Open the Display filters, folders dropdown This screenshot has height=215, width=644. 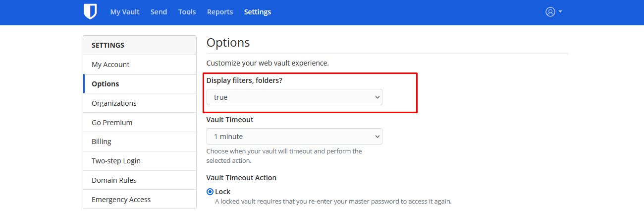point(294,97)
